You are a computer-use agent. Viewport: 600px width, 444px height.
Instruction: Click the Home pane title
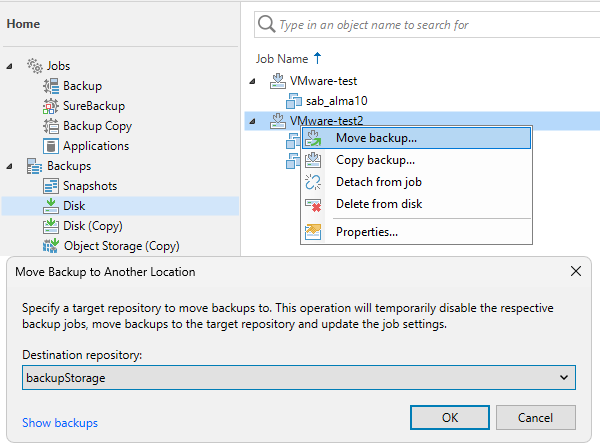[23, 24]
